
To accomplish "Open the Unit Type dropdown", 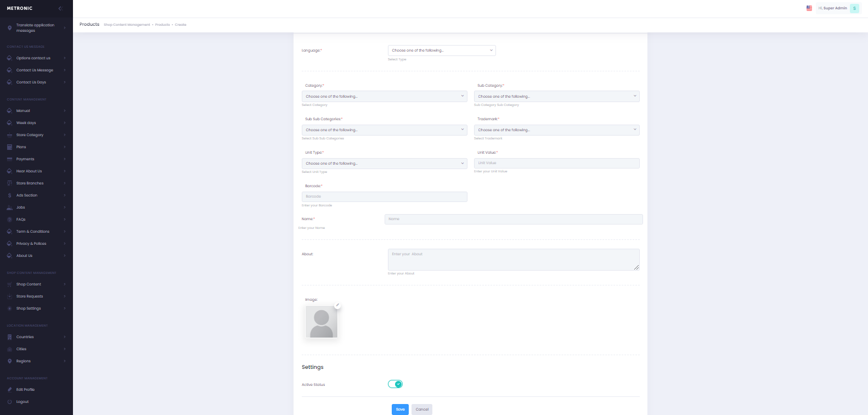I will [384, 164].
